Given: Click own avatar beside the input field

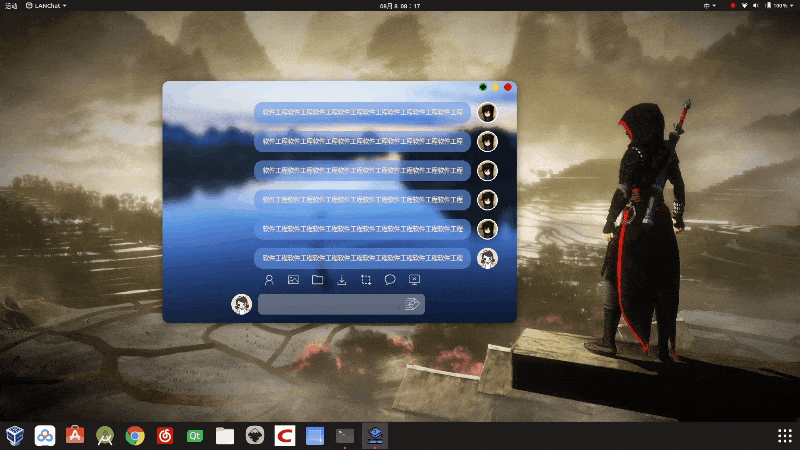Looking at the screenshot, I should [241, 304].
